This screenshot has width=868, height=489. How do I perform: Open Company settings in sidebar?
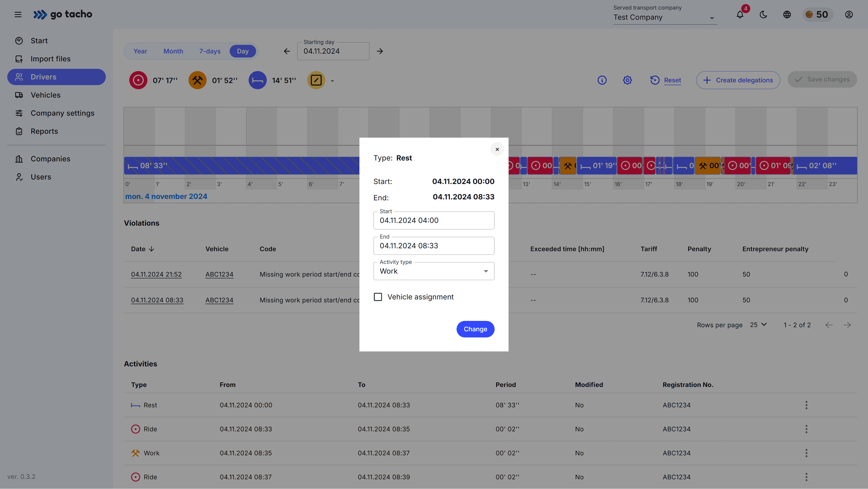coord(62,113)
